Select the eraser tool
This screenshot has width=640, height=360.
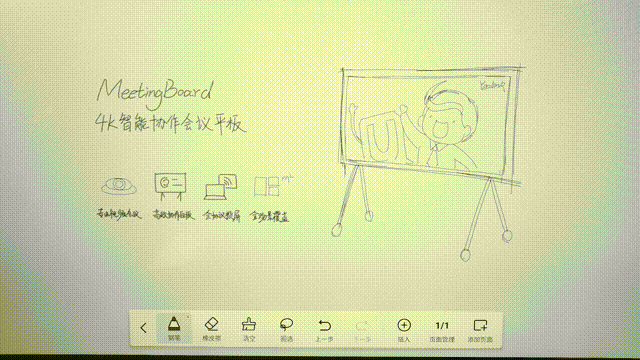click(211, 329)
